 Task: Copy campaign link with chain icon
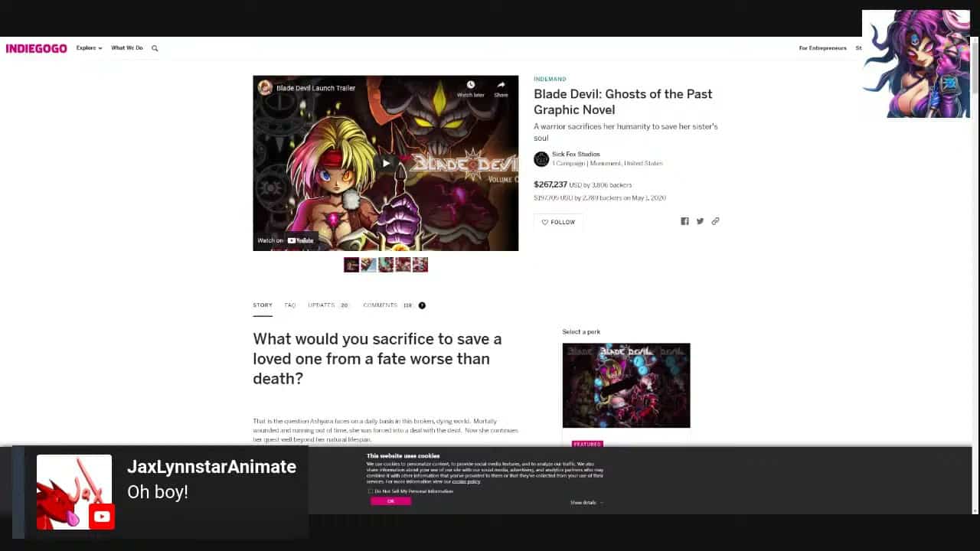(715, 221)
